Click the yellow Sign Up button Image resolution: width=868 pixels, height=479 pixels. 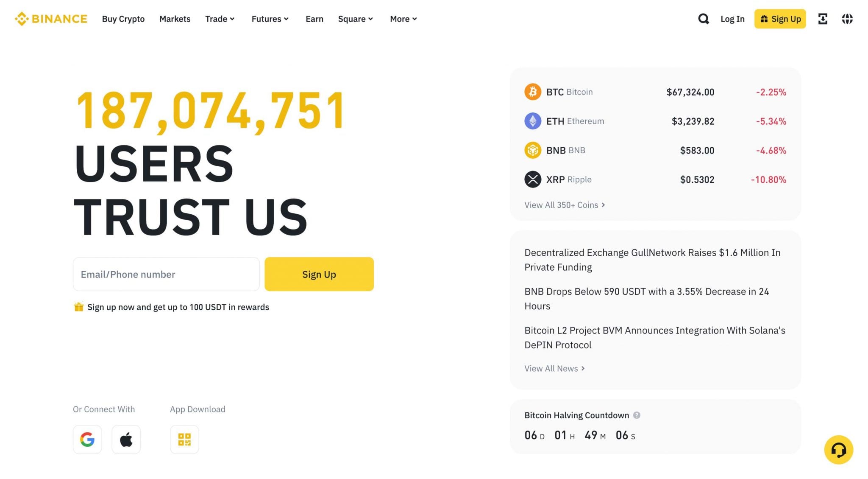tap(319, 274)
